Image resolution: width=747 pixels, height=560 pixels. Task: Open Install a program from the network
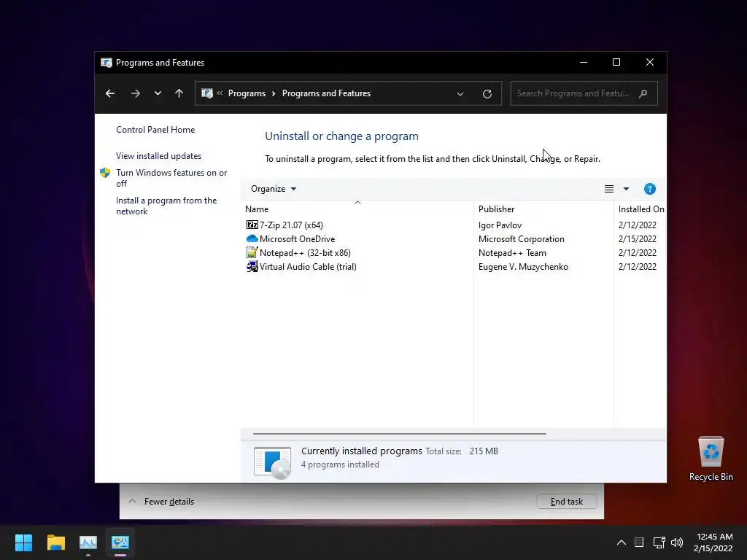(x=166, y=206)
